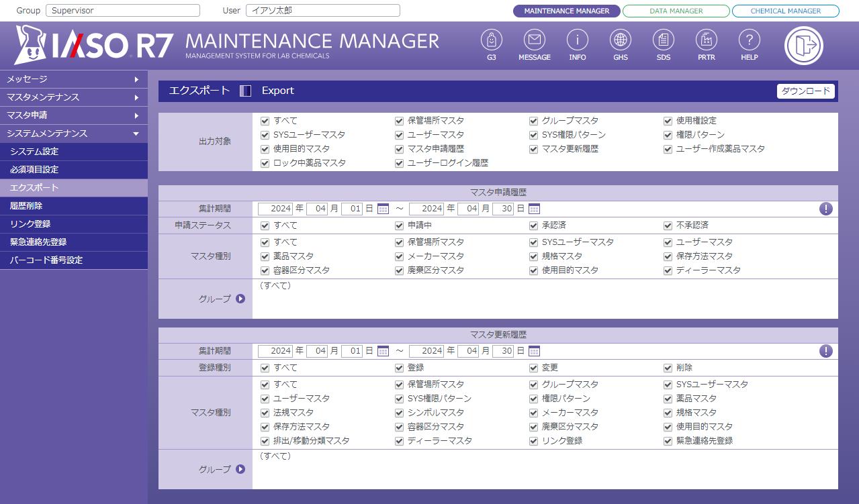
Task: Click warning icon in マスタ申請履歴 section
Action: 826,209
